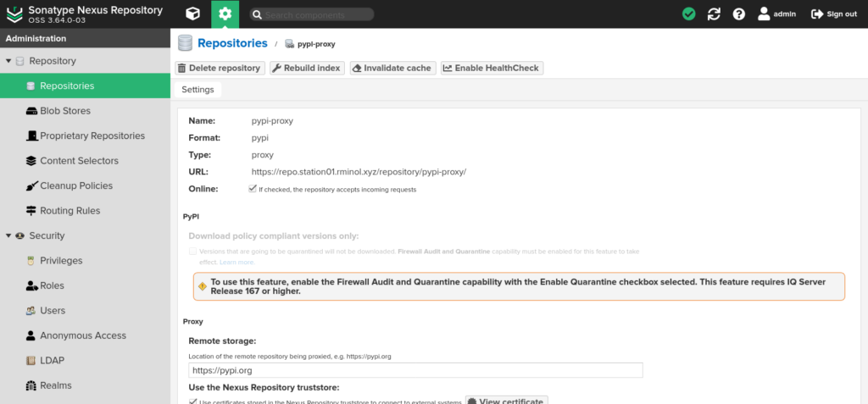This screenshot has height=404, width=868.
Task: Click Rebuild index button
Action: [x=307, y=68]
